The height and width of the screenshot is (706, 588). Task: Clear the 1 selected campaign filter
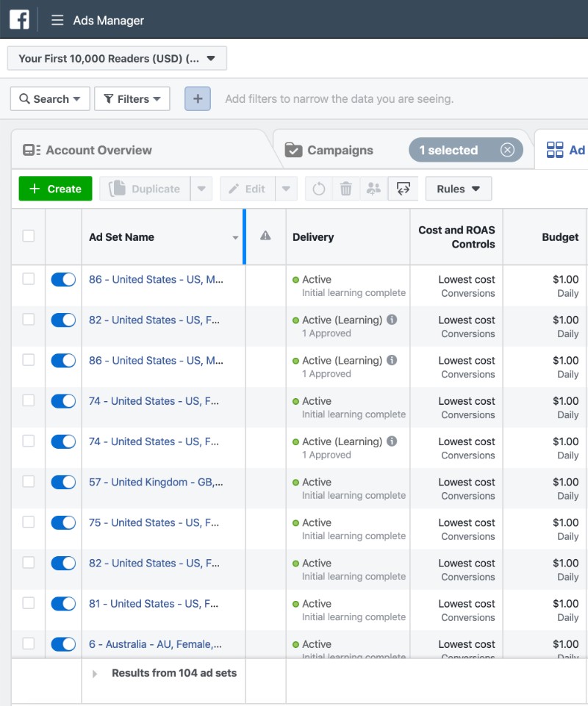pos(507,150)
